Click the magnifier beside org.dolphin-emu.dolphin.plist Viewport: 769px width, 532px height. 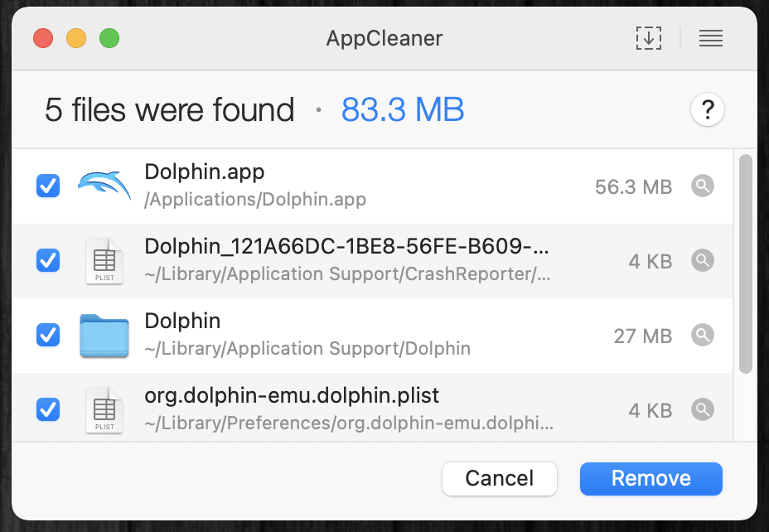[703, 409]
